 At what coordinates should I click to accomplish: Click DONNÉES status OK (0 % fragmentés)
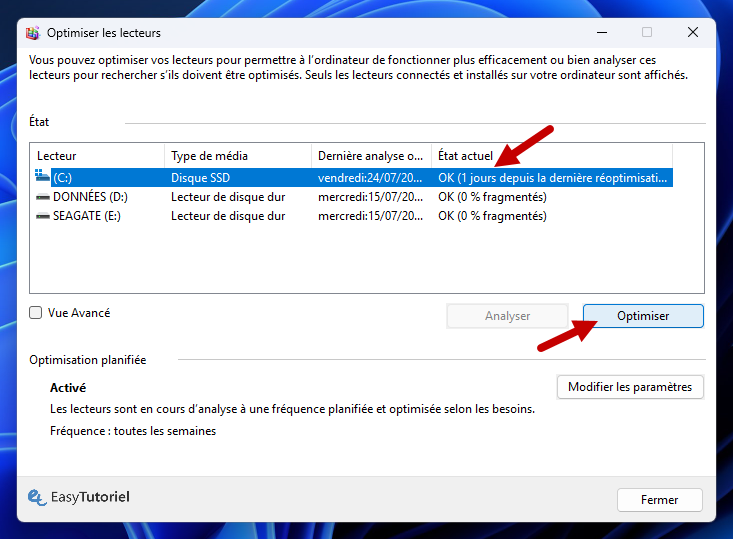tap(492, 197)
